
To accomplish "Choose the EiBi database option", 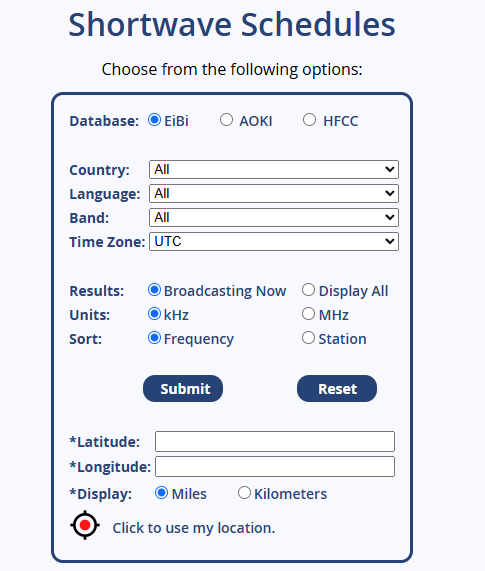I will pos(154,119).
